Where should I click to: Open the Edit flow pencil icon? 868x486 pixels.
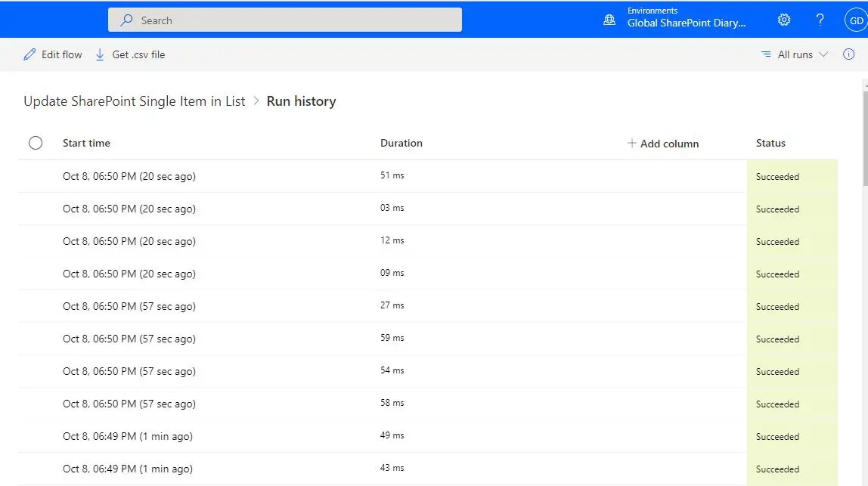tap(28, 54)
